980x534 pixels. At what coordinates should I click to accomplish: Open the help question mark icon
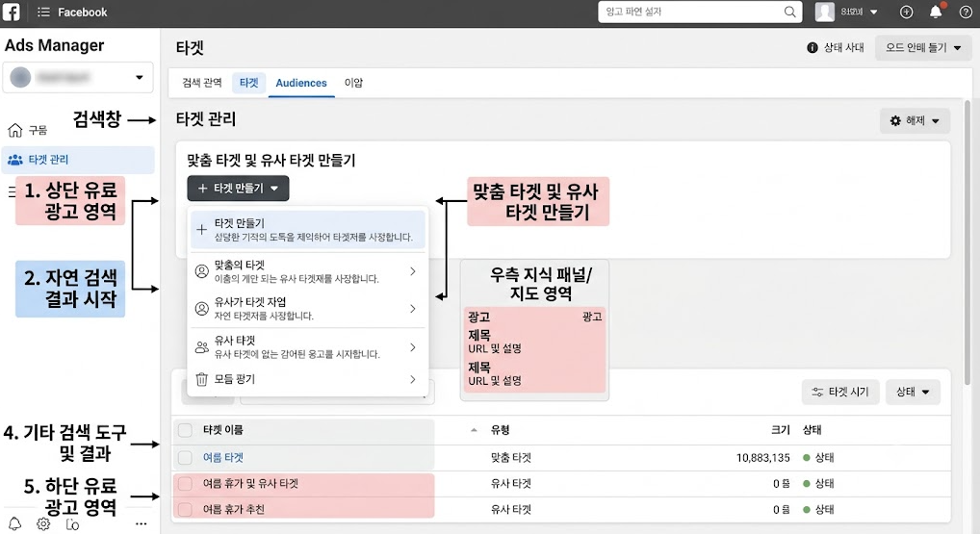point(966,12)
